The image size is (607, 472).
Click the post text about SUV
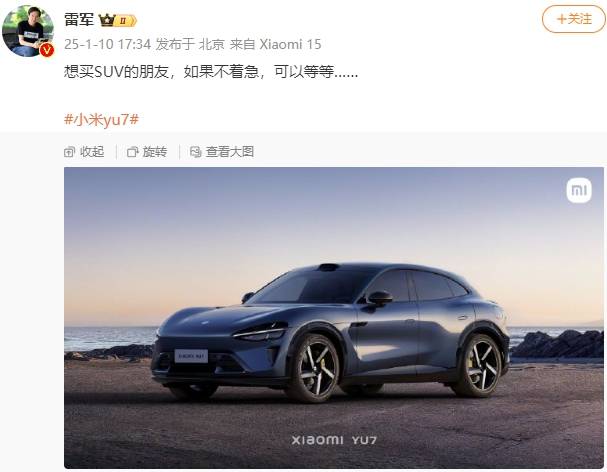tap(211, 72)
